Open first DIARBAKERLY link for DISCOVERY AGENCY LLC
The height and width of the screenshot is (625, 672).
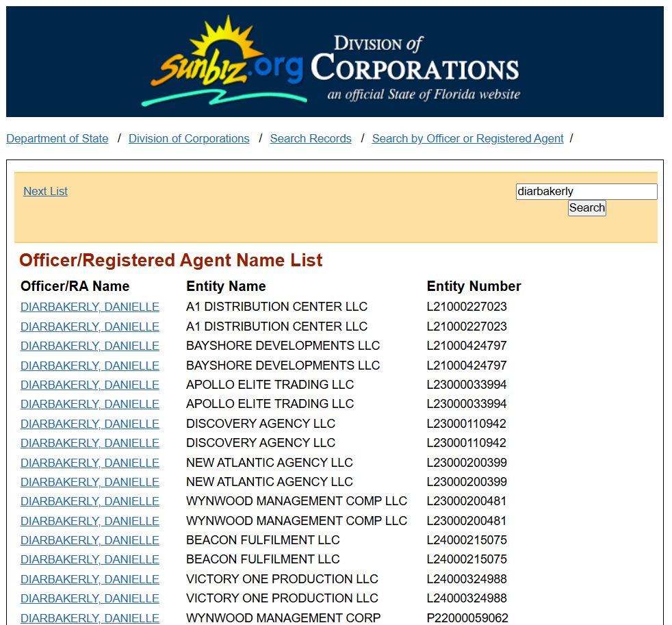[x=90, y=424]
